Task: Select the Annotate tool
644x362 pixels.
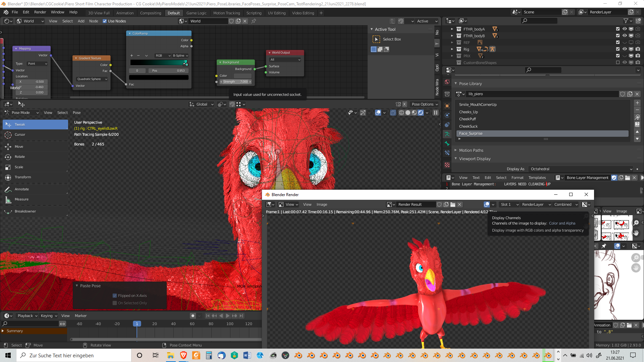Action: [21, 189]
